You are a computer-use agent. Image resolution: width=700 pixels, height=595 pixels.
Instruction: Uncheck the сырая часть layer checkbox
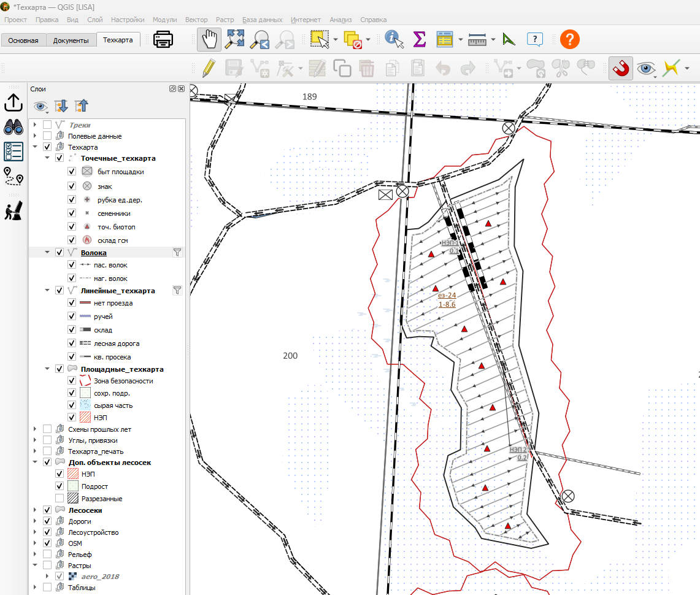[71, 405]
